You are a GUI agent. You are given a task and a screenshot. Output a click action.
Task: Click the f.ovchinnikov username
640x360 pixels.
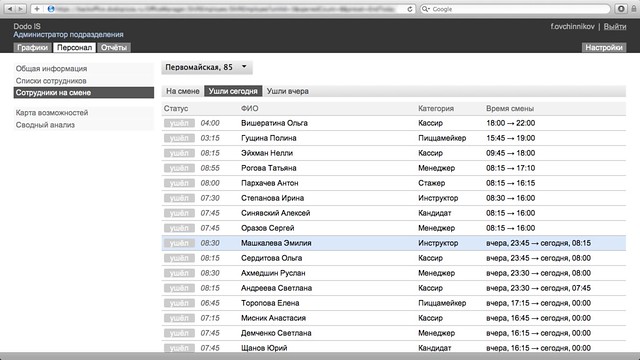tap(572, 27)
